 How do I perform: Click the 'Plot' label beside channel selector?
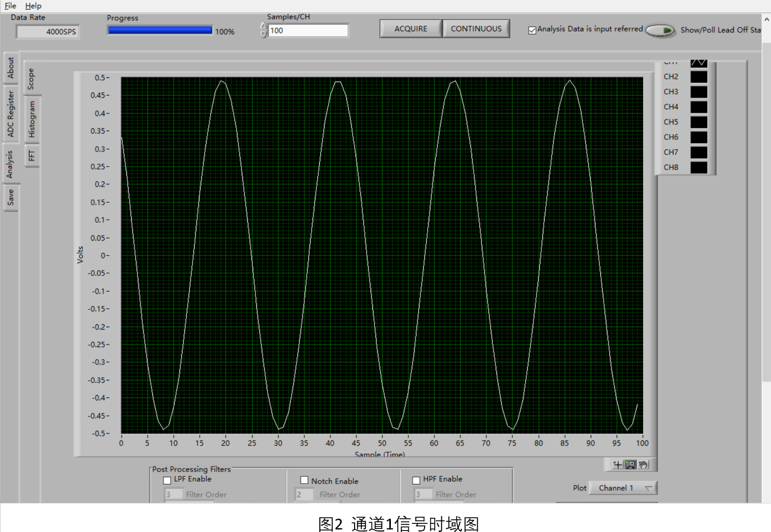(x=580, y=488)
